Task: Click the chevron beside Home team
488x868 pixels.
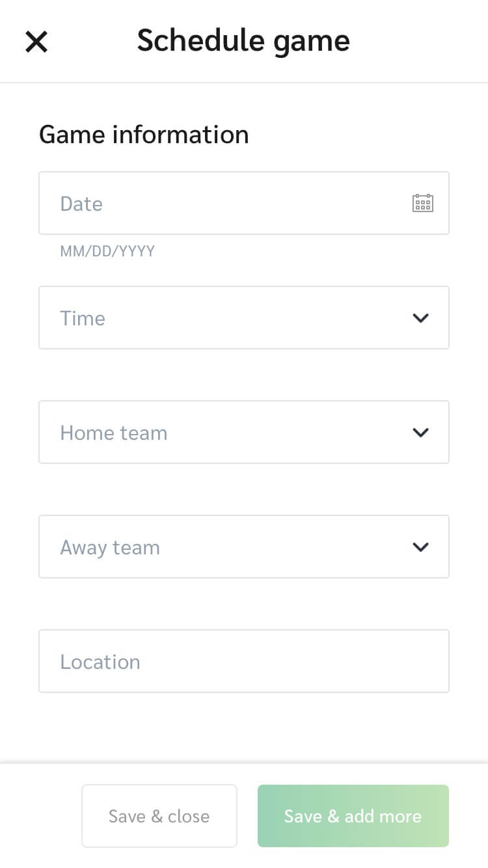Action: (x=420, y=432)
